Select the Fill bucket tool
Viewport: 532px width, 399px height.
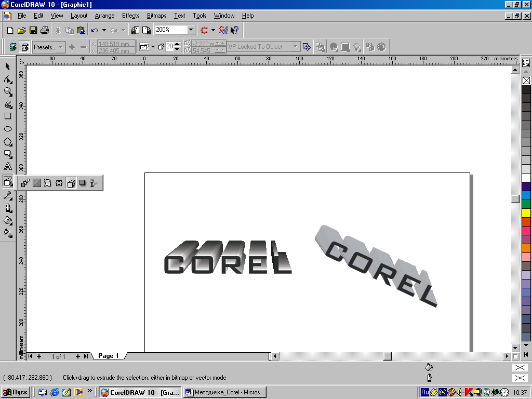8,220
